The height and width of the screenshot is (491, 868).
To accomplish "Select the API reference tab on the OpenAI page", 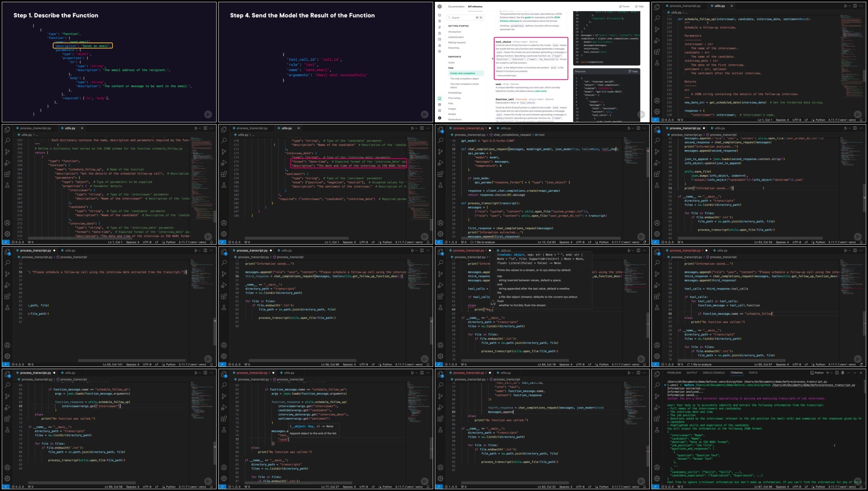I will click(x=475, y=6).
